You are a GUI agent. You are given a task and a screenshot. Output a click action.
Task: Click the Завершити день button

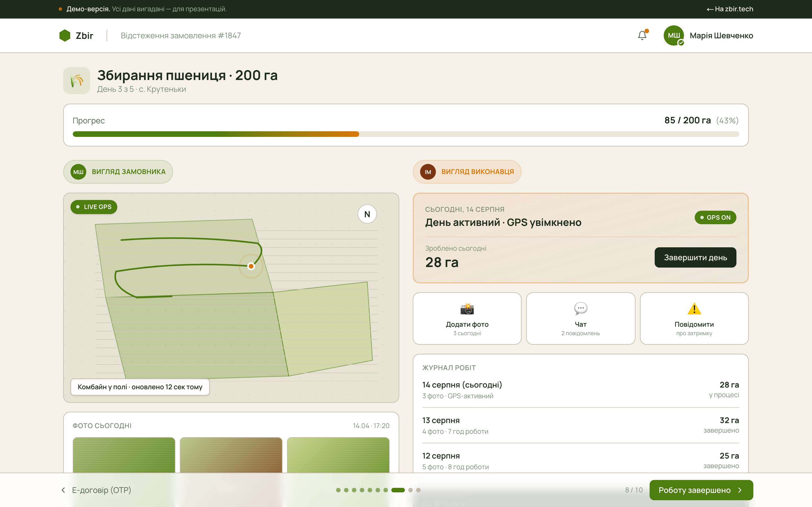tap(695, 257)
